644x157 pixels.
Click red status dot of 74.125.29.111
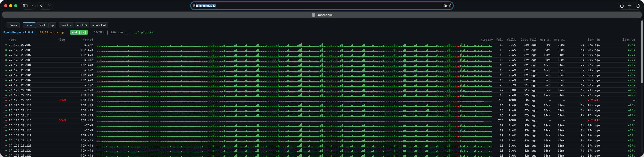[6, 100]
